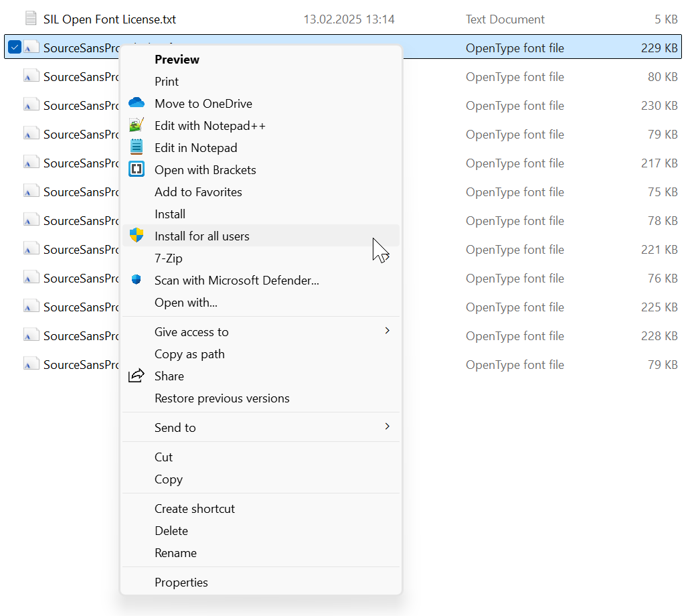
Task: Click the Notepad++ icon in the context menu
Action: [x=137, y=125]
